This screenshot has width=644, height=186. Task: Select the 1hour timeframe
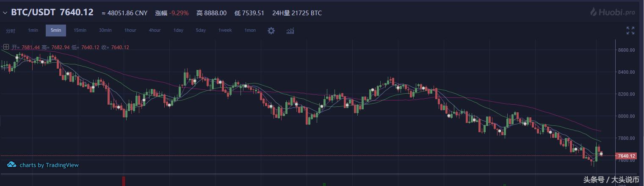click(x=130, y=31)
